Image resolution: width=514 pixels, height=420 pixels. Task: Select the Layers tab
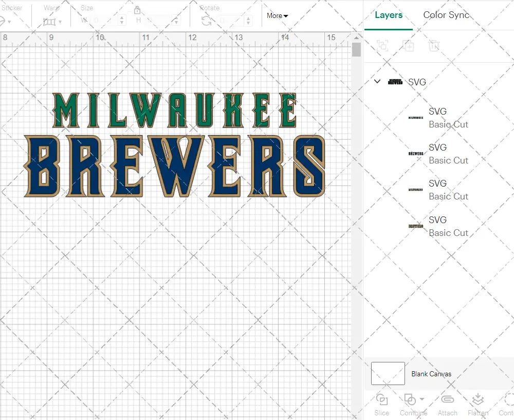pos(389,15)
